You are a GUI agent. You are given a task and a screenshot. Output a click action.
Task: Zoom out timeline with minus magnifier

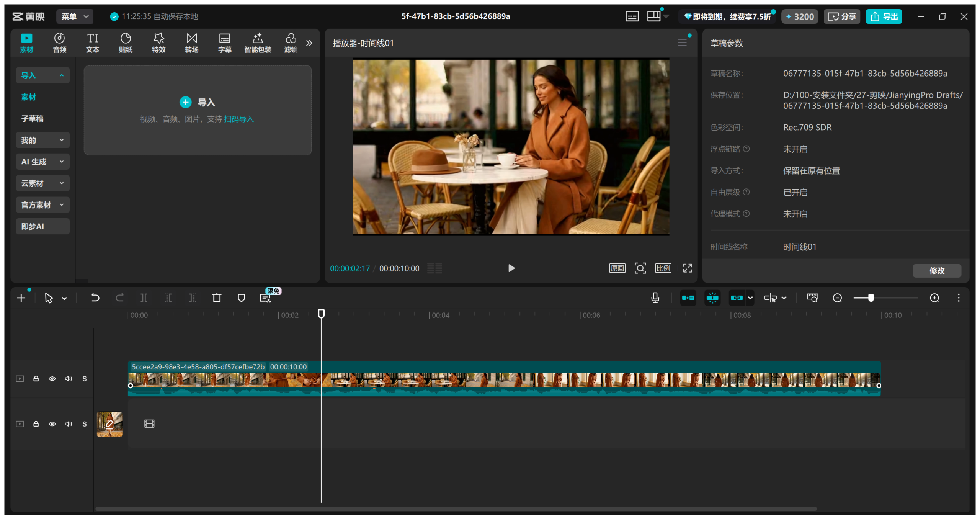click(x=837, y=298)
